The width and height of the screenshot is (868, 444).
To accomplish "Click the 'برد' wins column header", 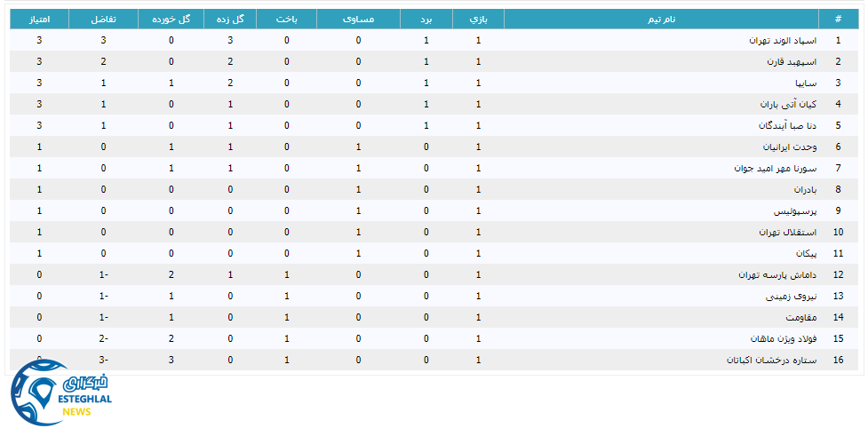I will pyautogui.click(x=426, y=19).
